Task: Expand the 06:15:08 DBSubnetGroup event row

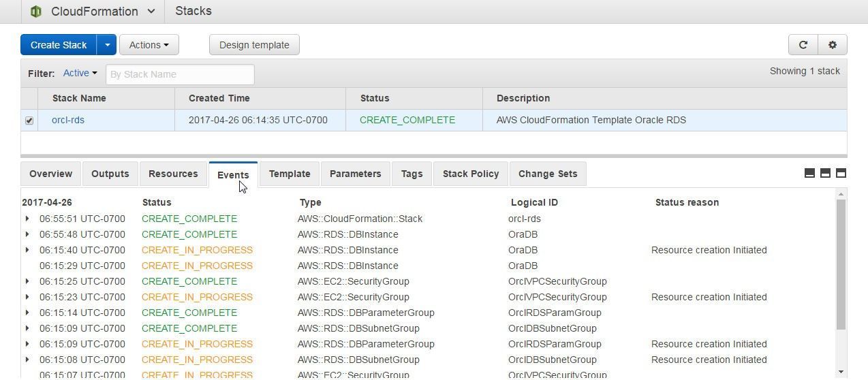Action: 27,360
